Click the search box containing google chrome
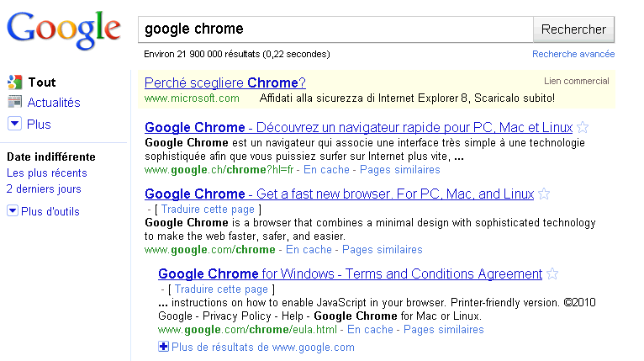The height and width of the screenshot is (361, 644). 335,29
